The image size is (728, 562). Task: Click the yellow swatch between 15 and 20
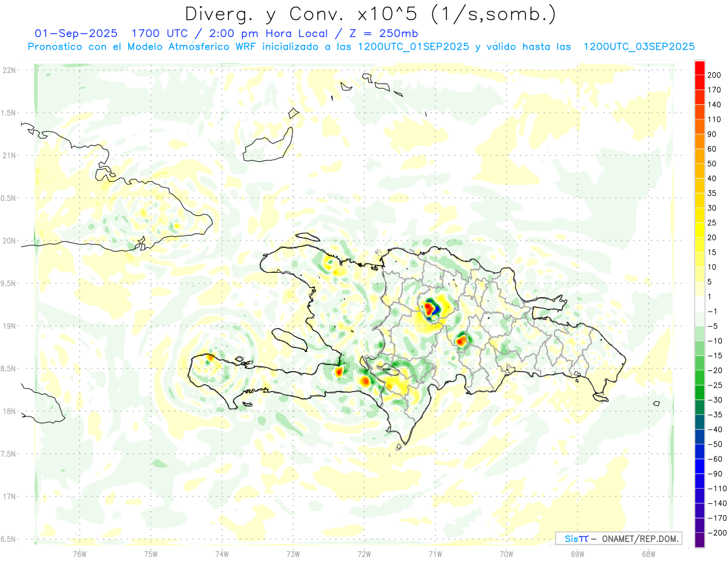700,245
